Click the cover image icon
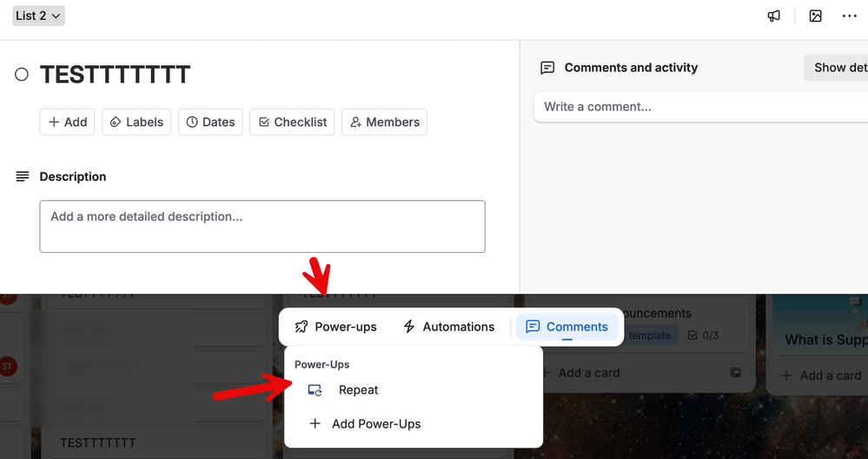This screenshot has height=459, width=868. (815, 16)
